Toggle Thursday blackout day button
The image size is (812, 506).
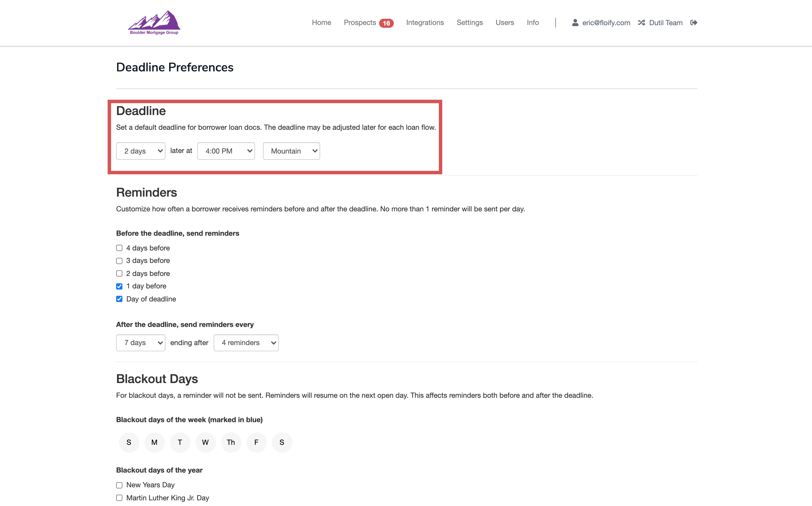click(x=231, y=443)
